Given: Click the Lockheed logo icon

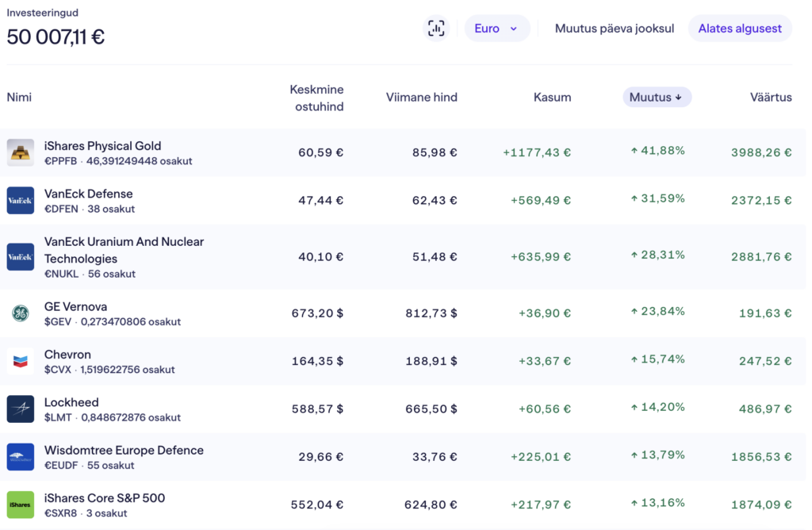Looking at the screenshot, I should [21, 409].
